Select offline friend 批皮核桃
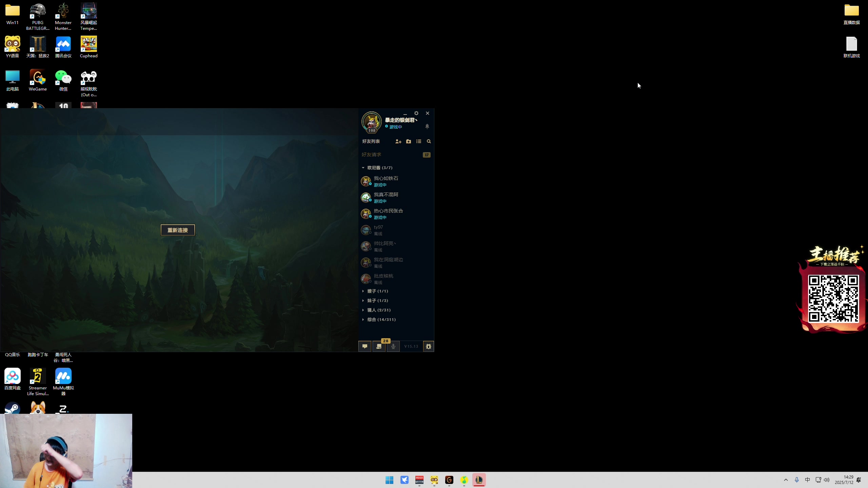The height and width of the screenshot is (488, 868). [x=396, y=279]
